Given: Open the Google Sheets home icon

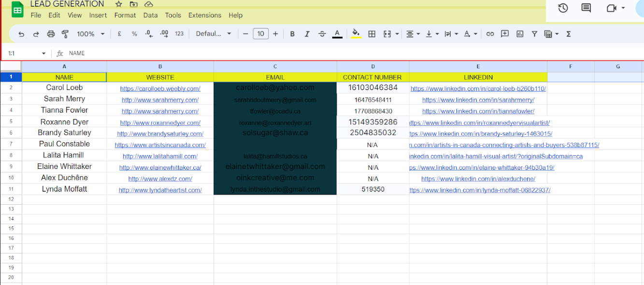Looking at the screenshot, I should click(x=17, y=10).
